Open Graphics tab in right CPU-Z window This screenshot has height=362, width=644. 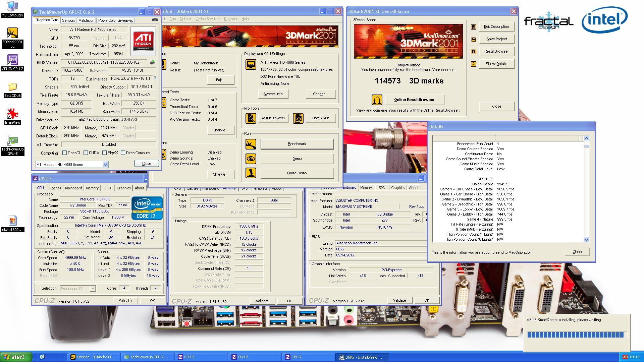coord(398,188)
